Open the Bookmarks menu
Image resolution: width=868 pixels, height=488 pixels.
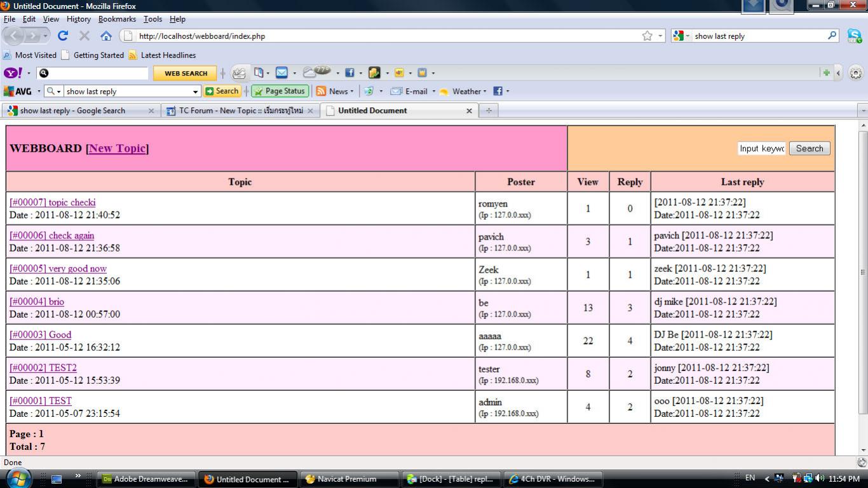(117, 19)
